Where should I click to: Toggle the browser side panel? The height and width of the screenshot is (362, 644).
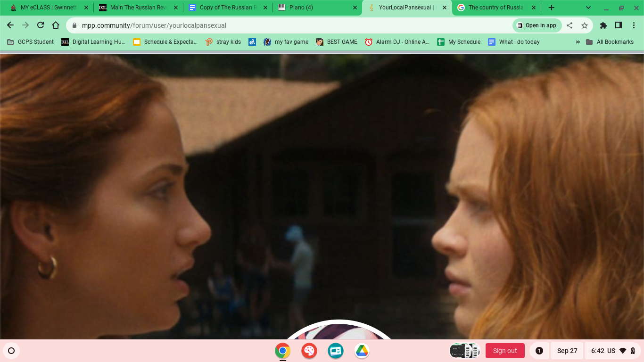pos(619,25)
